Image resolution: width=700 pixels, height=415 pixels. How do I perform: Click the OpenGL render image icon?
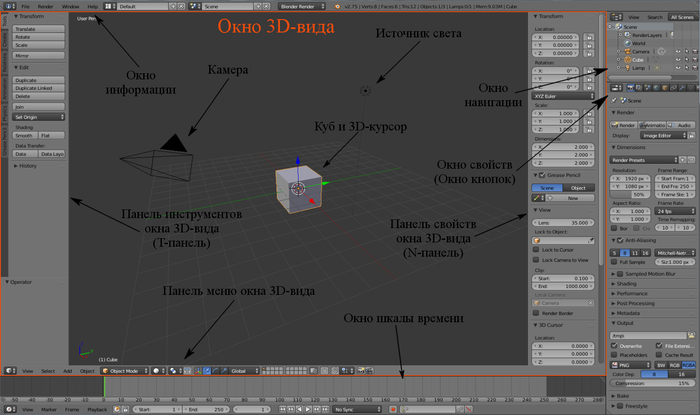tap(361, 371)
